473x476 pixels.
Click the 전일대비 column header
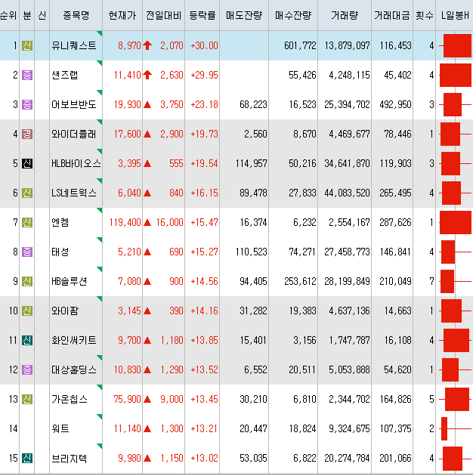(x=164, y=15)
